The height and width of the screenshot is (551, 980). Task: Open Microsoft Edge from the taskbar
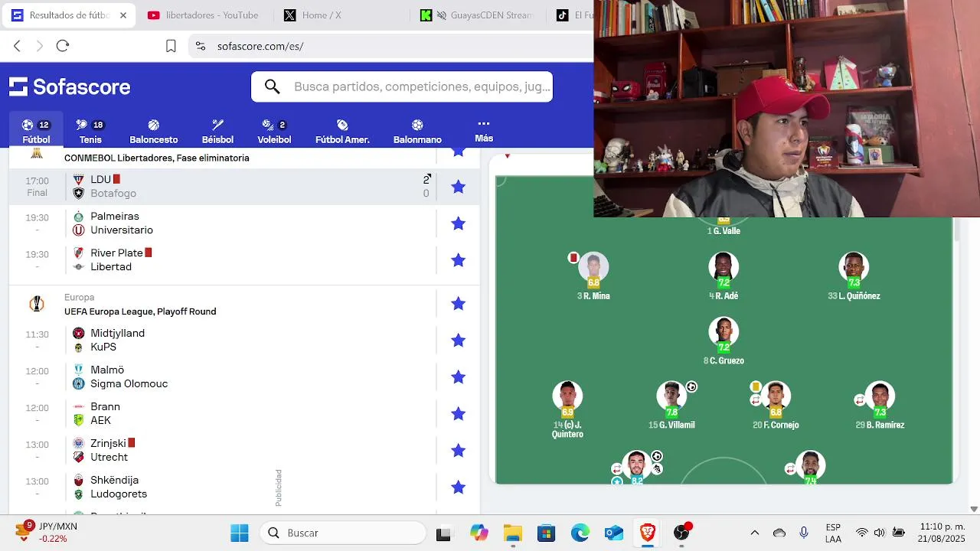(580, 533)
